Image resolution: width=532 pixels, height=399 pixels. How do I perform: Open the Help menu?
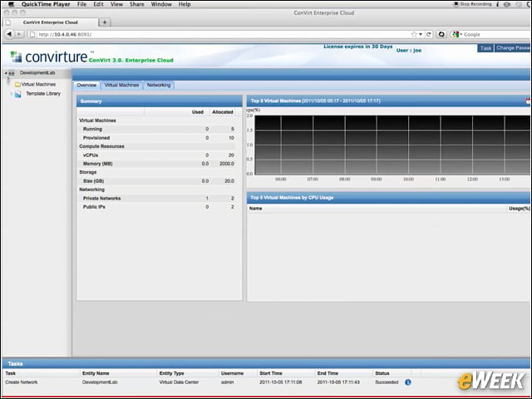coord(185,4)
